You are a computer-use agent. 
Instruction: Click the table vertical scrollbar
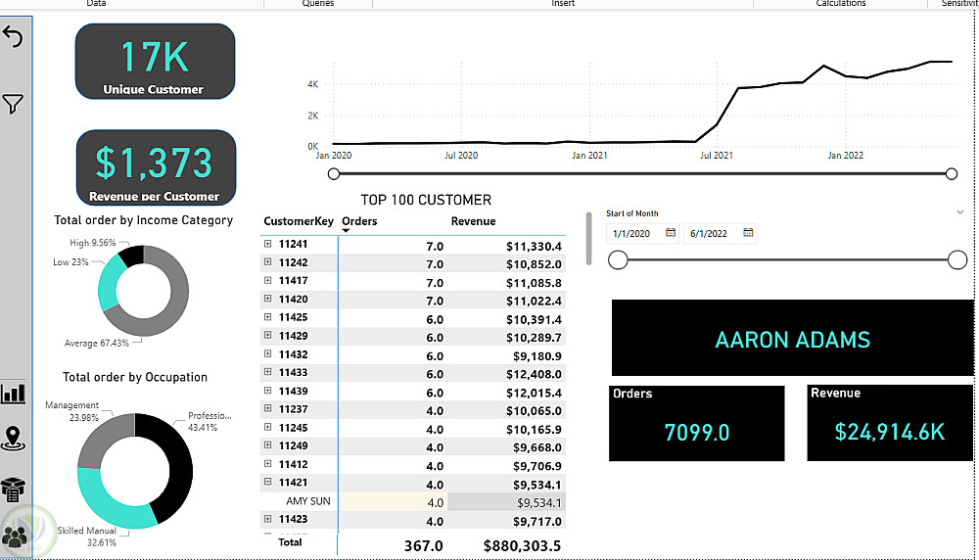click(588, 239)
